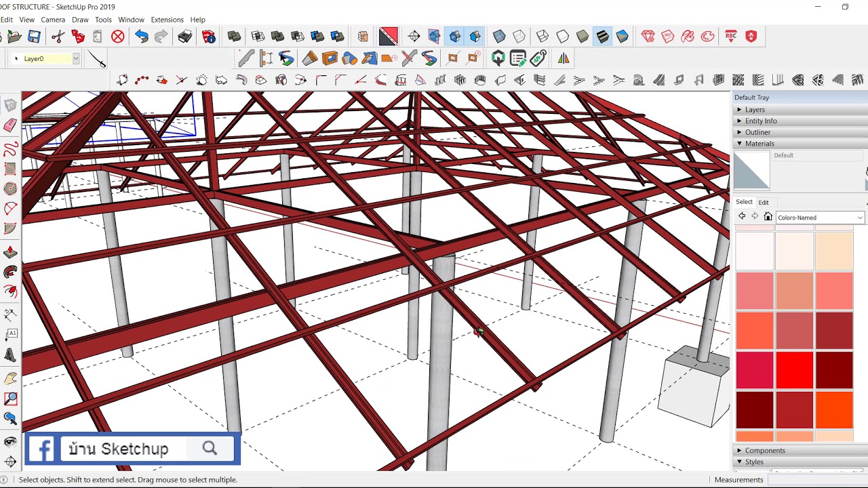
Task: Click the materials Forward arrow button
Action: (755, 216)
